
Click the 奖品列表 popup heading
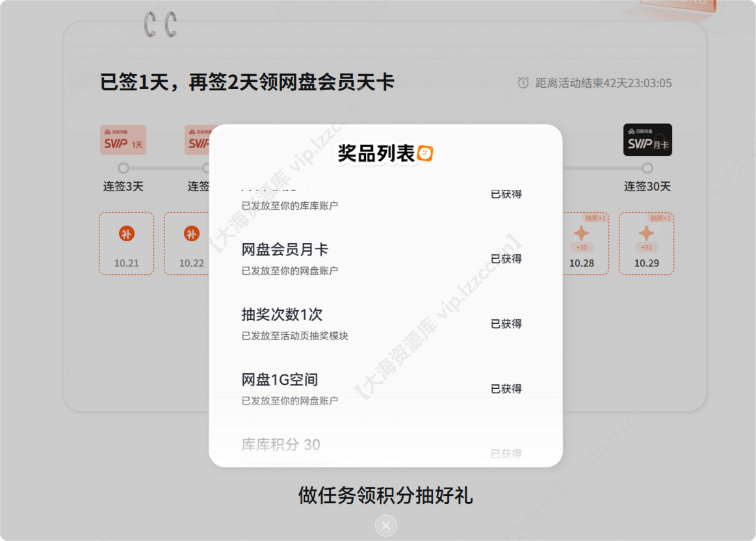point(376,154)
